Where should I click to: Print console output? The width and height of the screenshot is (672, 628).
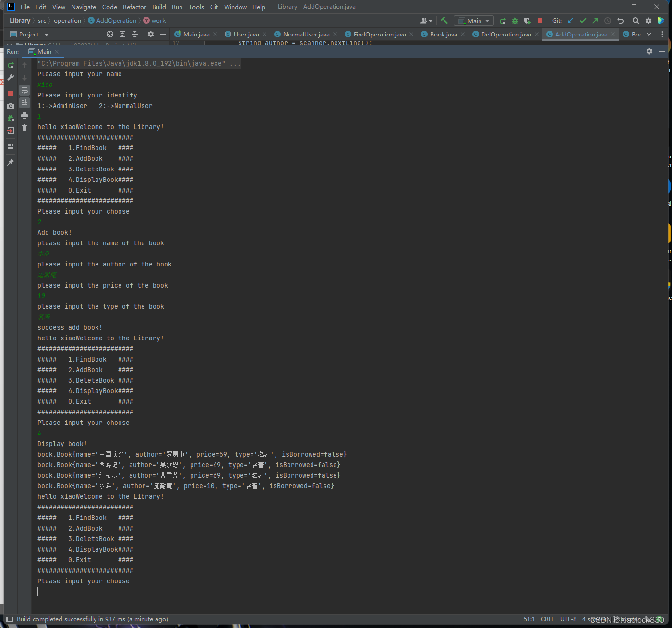[x=24, y=116]
